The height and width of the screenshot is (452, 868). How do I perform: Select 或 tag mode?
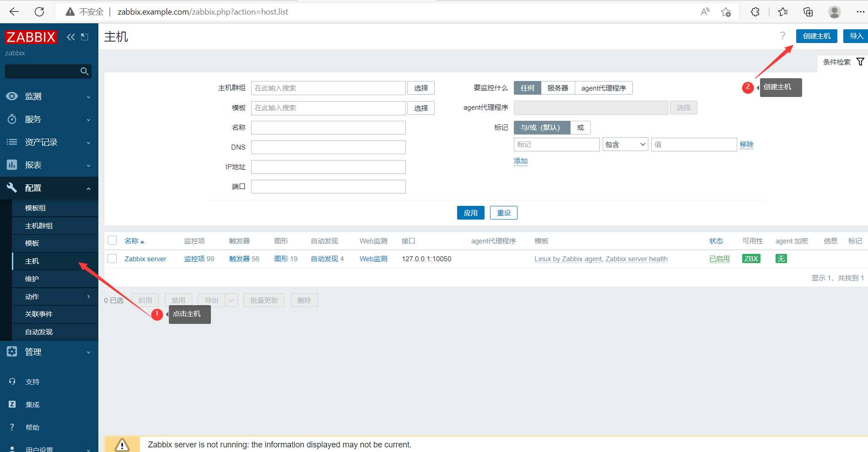point(581,128)
